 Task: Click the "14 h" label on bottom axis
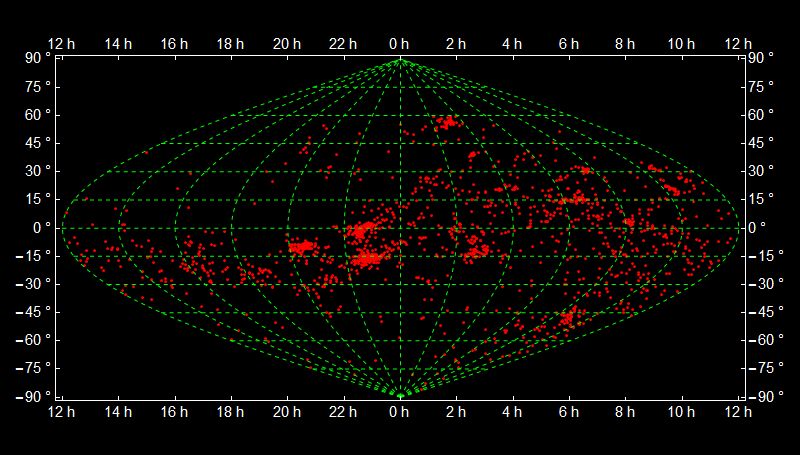pyautogui.click(x=118, y=412)
